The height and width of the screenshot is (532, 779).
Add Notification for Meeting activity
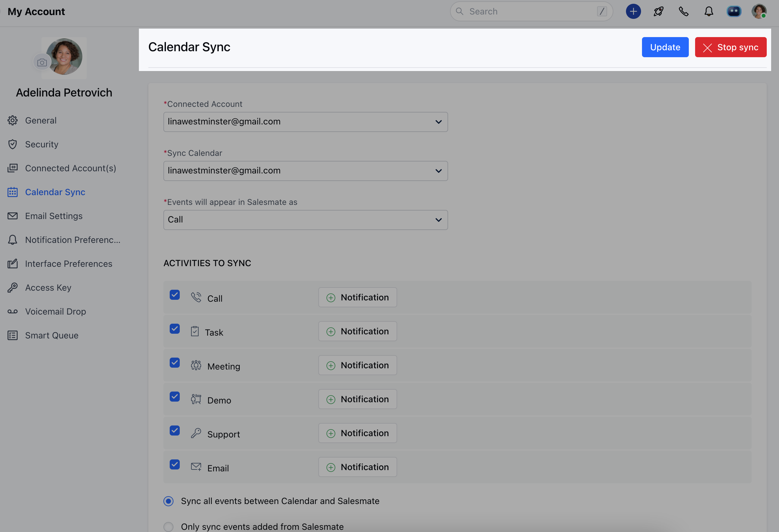[357, 365]
